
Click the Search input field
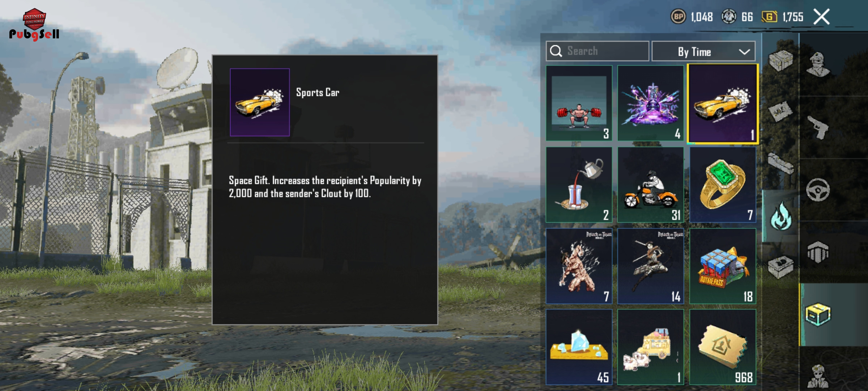[597, 51]
